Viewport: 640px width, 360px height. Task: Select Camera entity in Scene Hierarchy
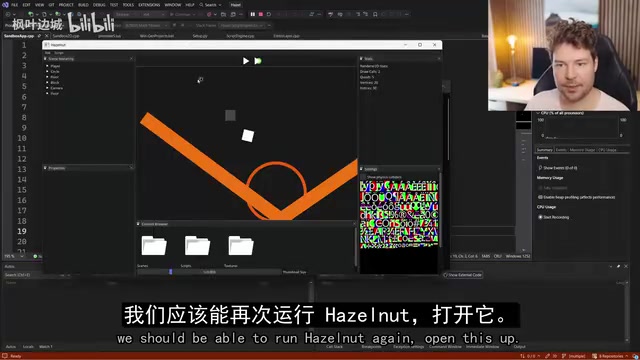pos(56,88)
